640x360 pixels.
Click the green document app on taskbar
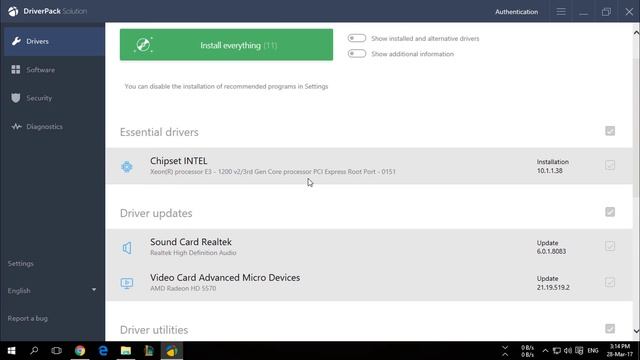pyautogui.click(x=149, y=351)
